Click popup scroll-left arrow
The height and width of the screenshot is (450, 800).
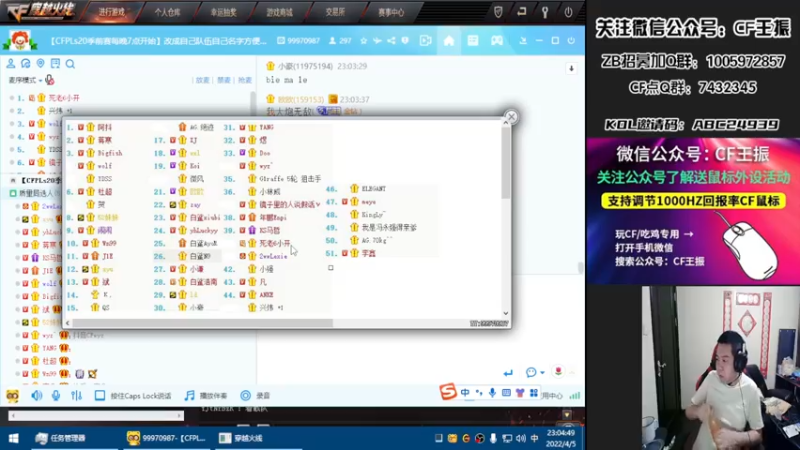pyautogui.click(x=67, y=323)
